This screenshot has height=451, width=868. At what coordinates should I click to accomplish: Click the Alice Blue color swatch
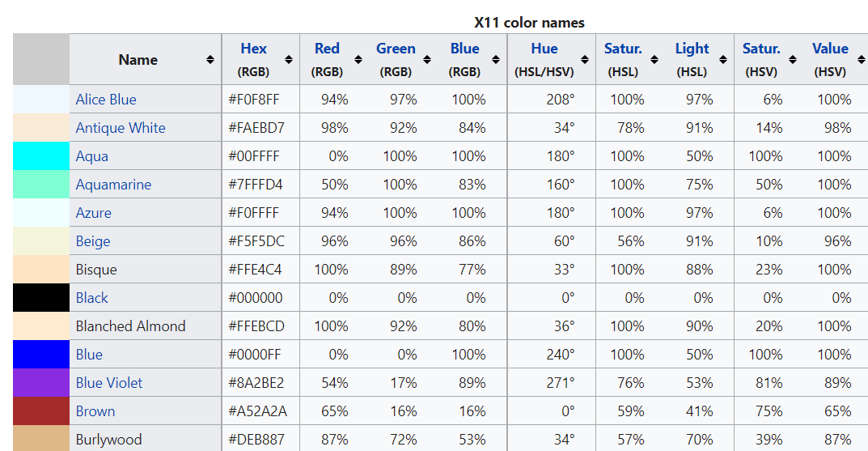click(x=41, y=99)
